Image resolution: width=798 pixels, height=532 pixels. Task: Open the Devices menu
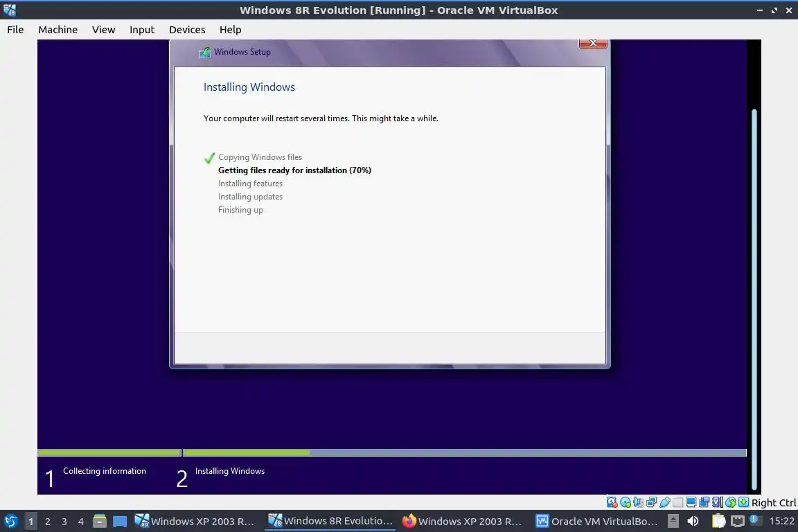(x=187, y=30)
